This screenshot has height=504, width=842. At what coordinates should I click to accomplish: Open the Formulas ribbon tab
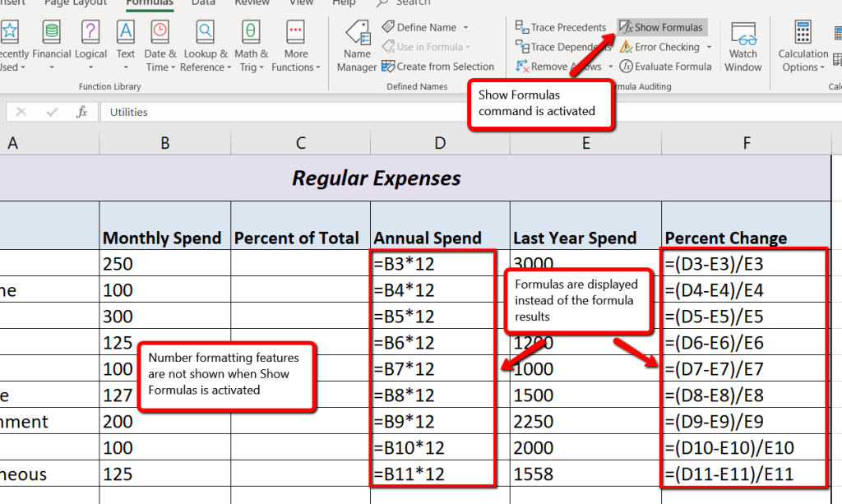pyautogui.click(x=150, y=3)
